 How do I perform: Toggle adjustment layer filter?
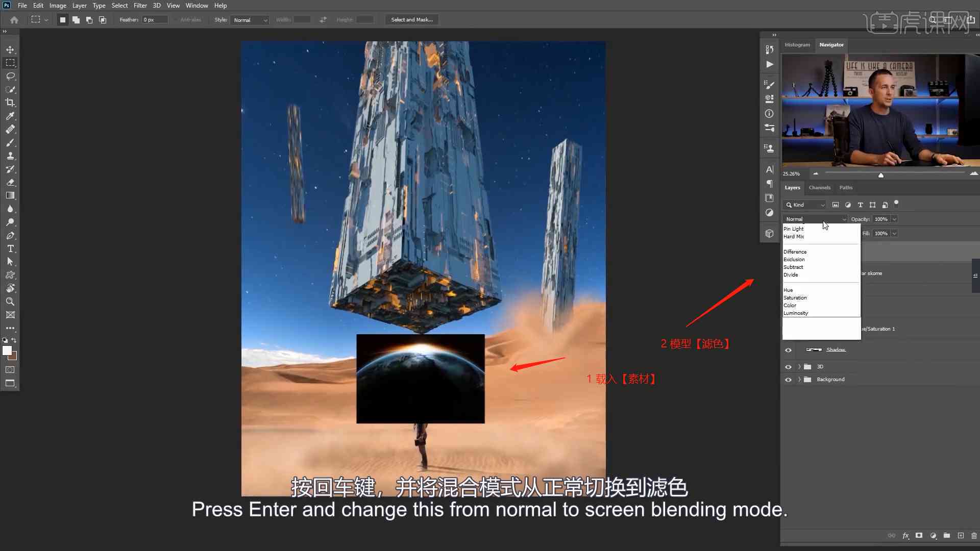click(848, 205)
